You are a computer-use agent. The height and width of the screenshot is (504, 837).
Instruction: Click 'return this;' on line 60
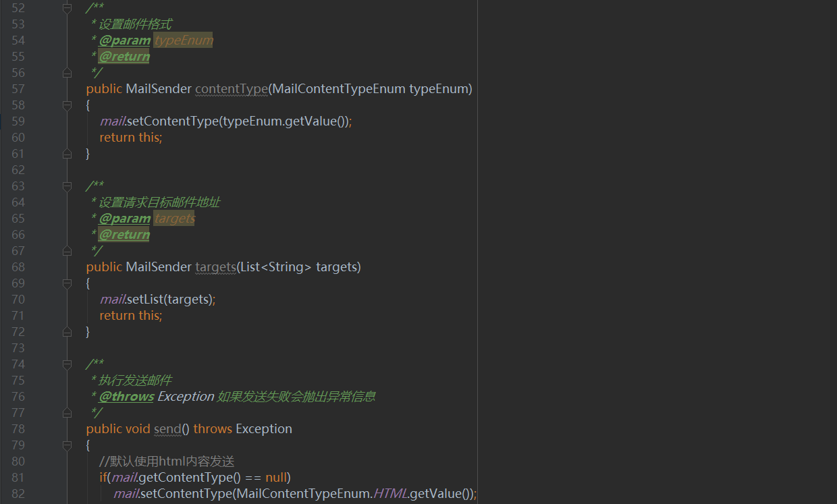(131, 138)
